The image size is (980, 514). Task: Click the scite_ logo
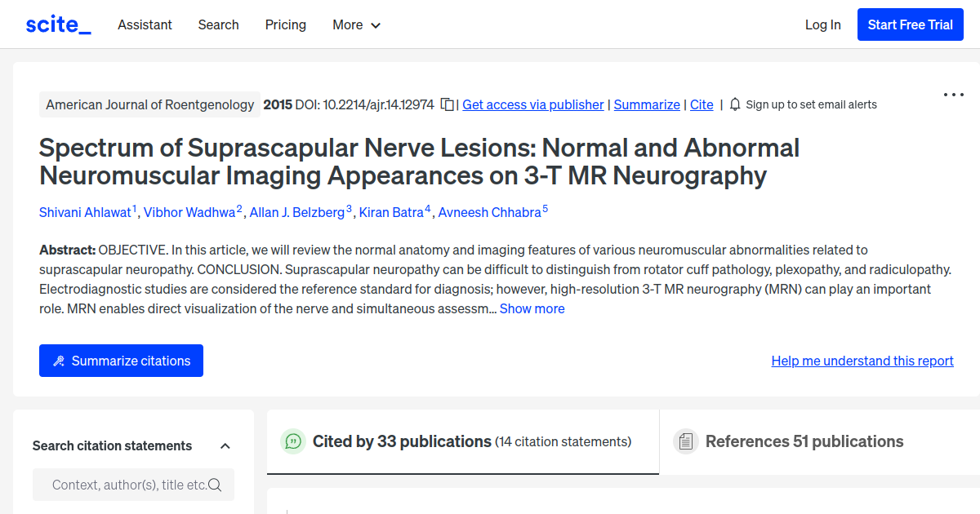57,24
